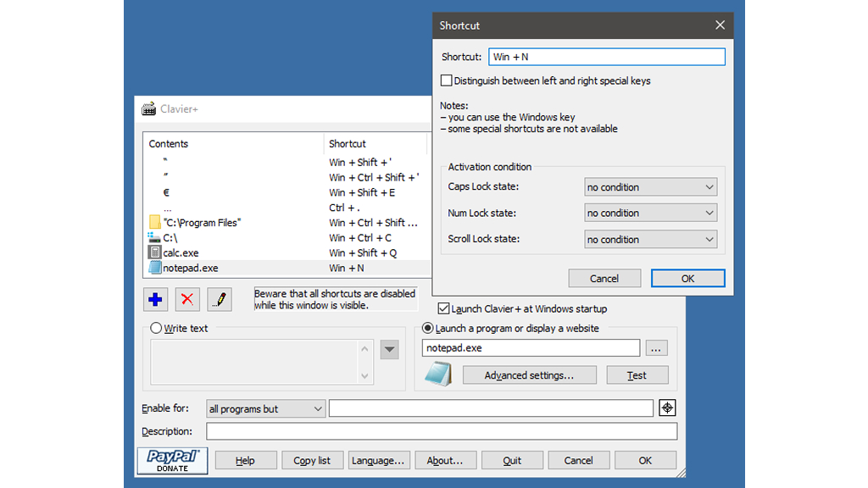Expand the Scroll Lock state dropdown
868x488 pixels.
tap(650, 240)
